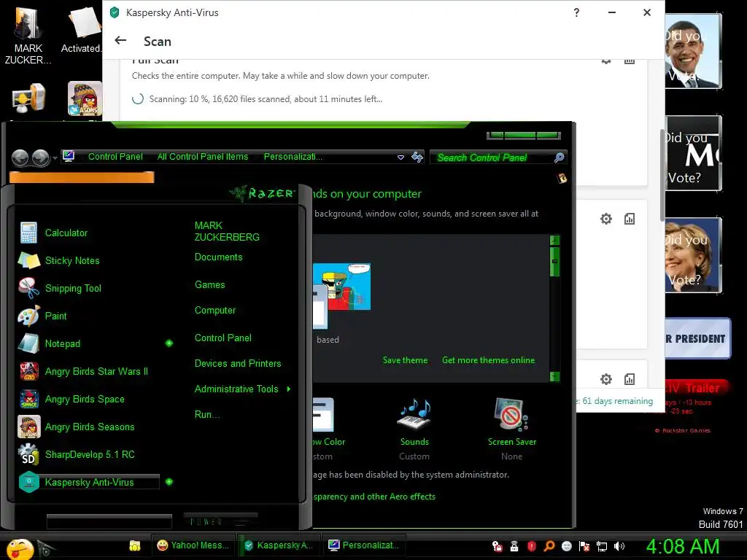Click the Search Control Panel field
Screen dimensions: 747x560
[x=492, y=157]
